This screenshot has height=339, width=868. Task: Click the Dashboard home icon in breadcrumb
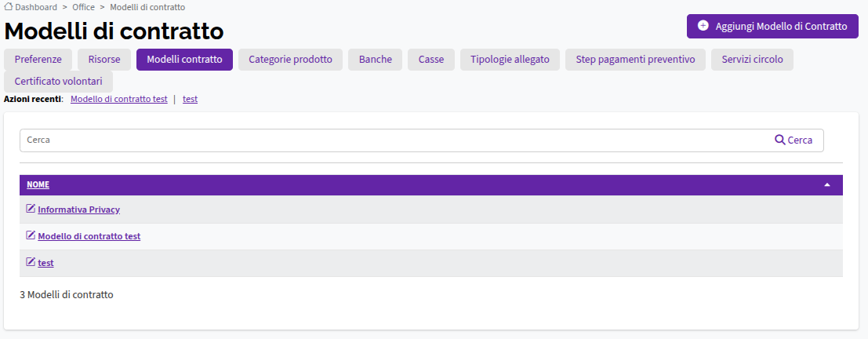point(9,6)
